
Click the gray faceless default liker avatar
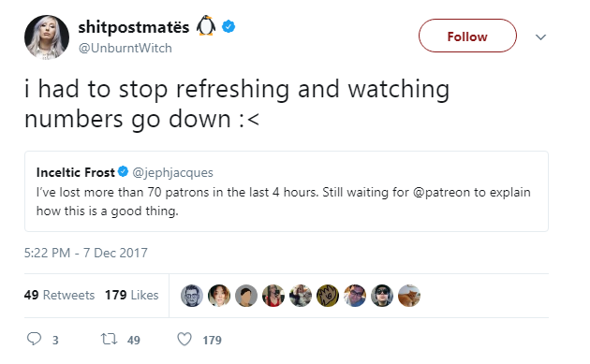(246, 296)
